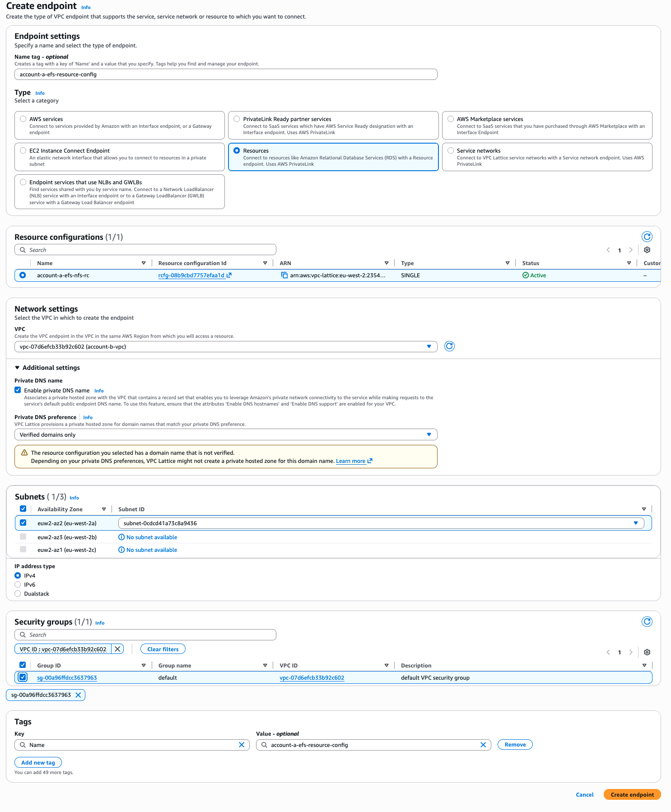Refresh the Resource configurations list

pyautogui.click(x=647, y=237)
